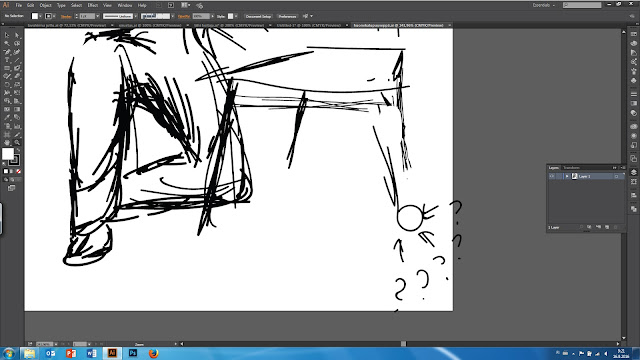The width and height of the screenshot is (640, 360).
Task: Open Essentials workspace switcher
Action: (x=544, y=5)
